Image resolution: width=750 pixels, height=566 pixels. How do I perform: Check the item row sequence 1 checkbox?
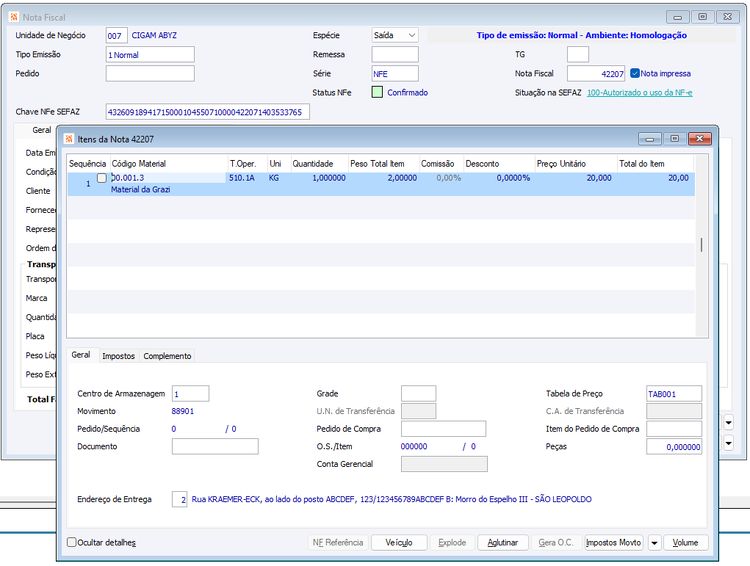101,178
